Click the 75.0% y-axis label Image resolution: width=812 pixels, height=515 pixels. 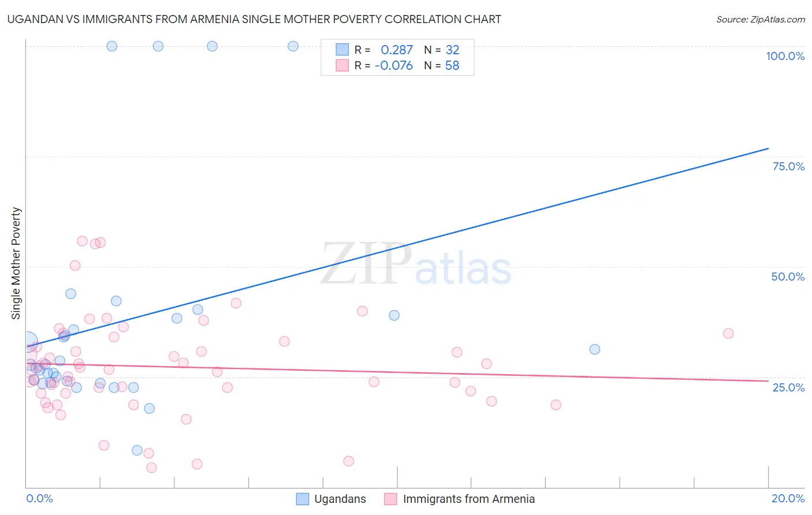(788, 166)
